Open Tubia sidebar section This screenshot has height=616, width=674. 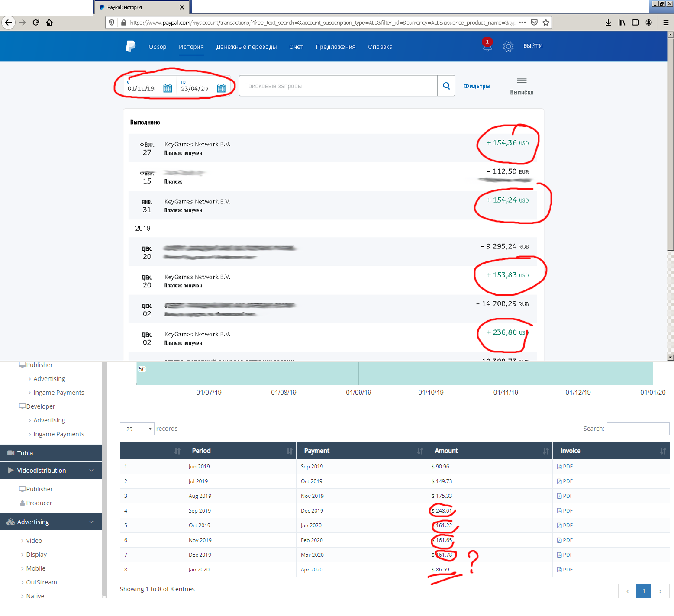coord(51,453)
